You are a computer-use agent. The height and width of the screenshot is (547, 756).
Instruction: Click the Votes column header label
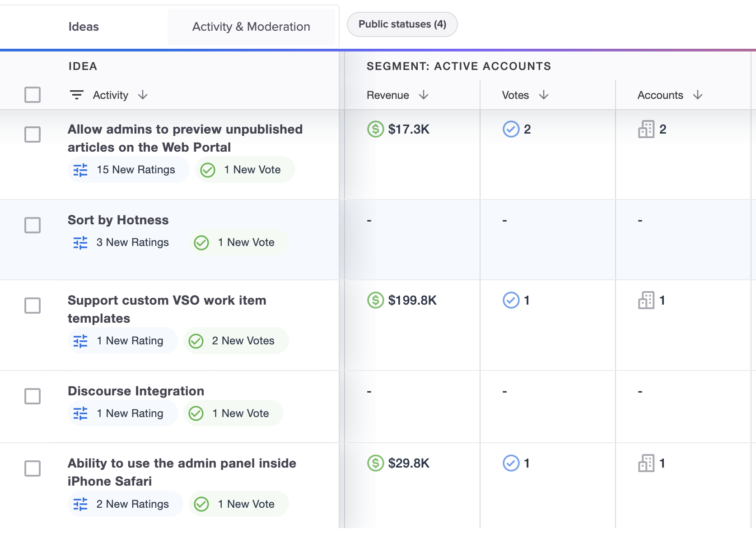(515, 95)
